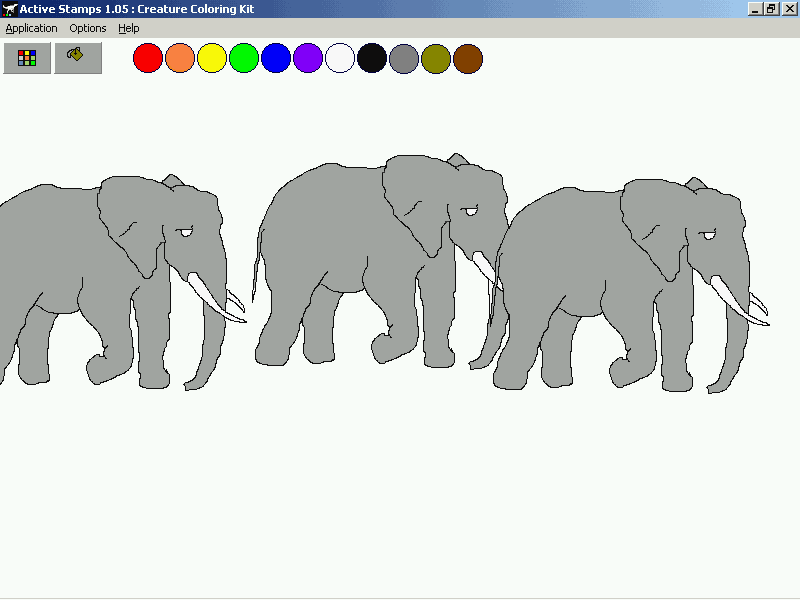Open the Options menu
The image size is (800, 600).
click(88, 28)
